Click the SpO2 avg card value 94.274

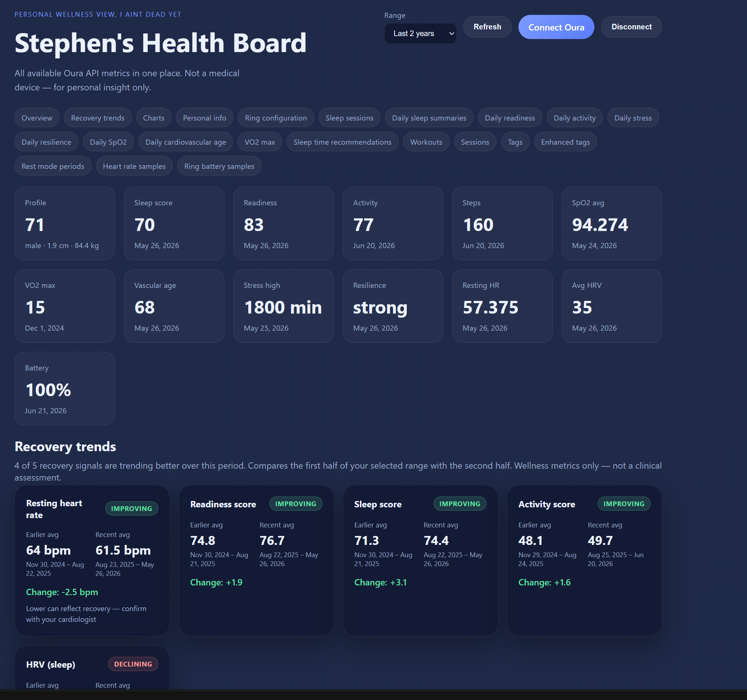[600, 225]
